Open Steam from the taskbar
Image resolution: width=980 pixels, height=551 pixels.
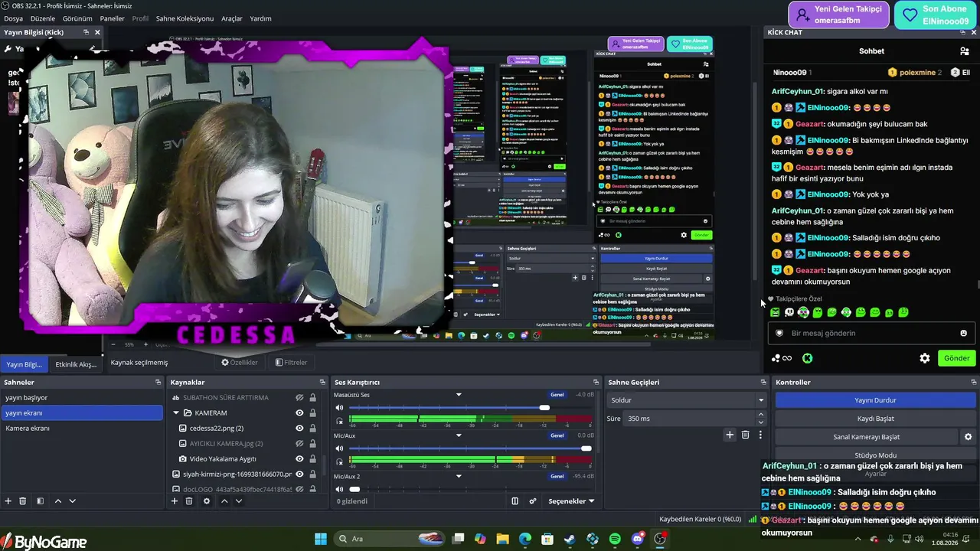[x=570, y=539]
